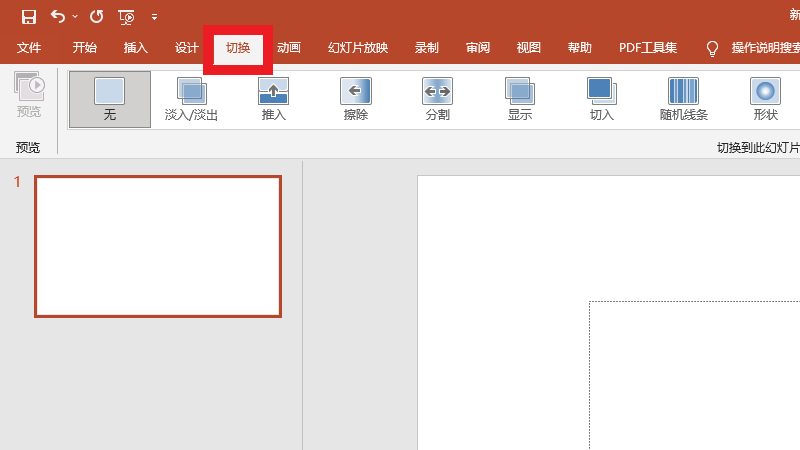Click the 操作说明搜索 search box

(763, 48)
